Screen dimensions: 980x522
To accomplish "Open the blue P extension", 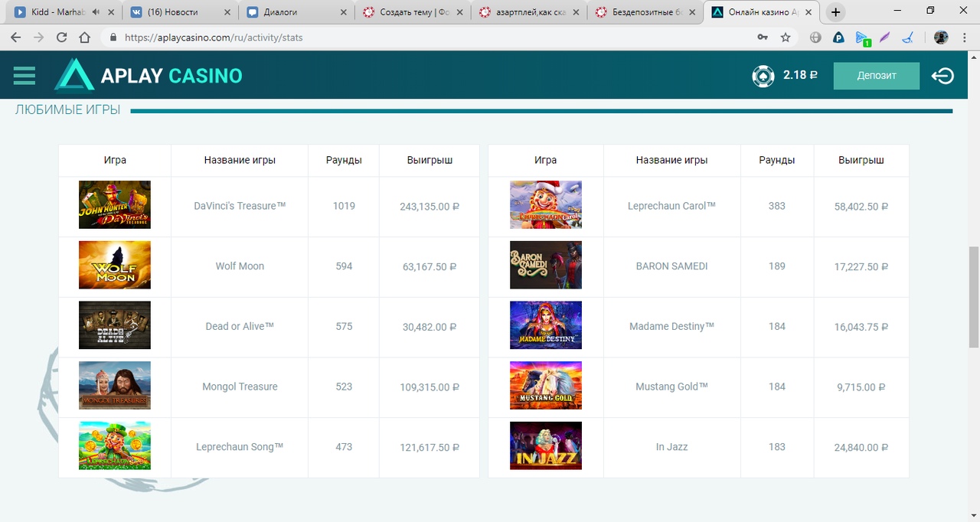I will 838,38.
